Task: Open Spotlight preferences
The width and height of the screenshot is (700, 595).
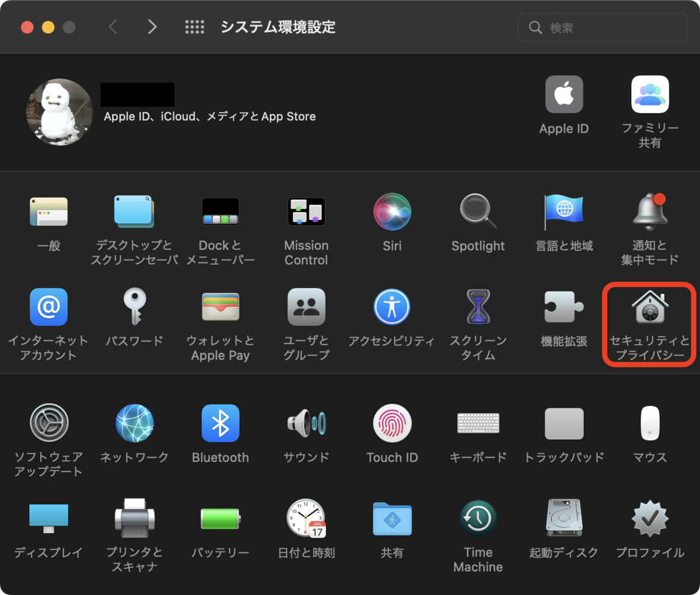Action: pyautogui.click(x=478, y=211)
